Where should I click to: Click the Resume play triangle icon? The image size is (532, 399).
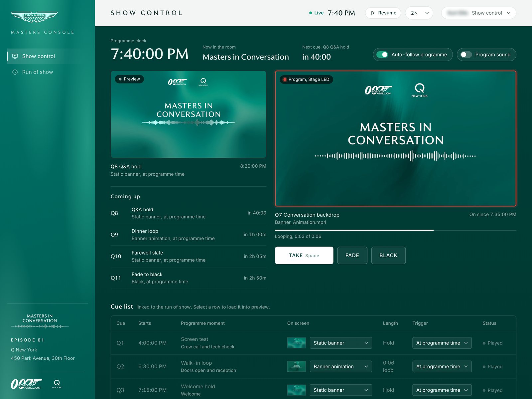[373, 13]
